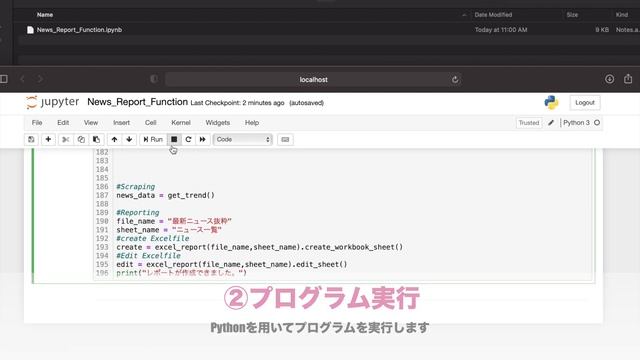Toggle the browser sidebar icon
The image size is (640, 360).
4,79
